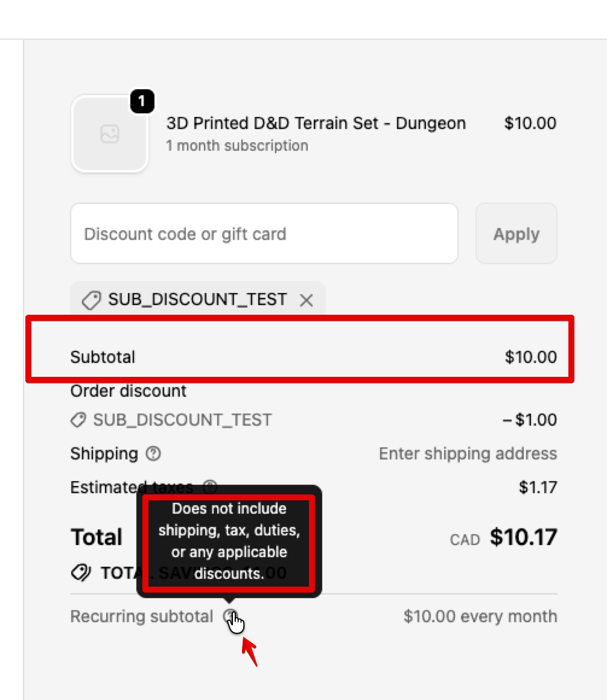Click the tooltip about shipping, tax, duties
This screenshot has height=700, width=607.
pyautogui.click(x=229, y=541)
